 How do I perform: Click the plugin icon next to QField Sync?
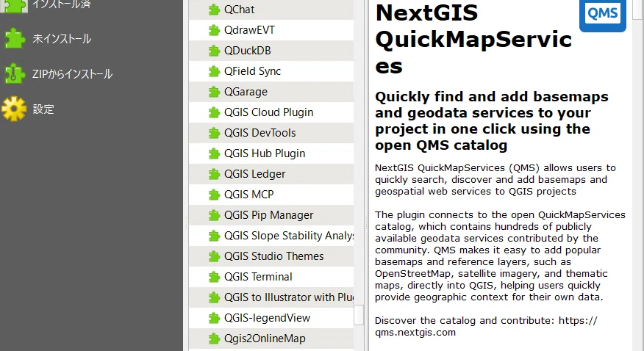click(x=214, y=71)
